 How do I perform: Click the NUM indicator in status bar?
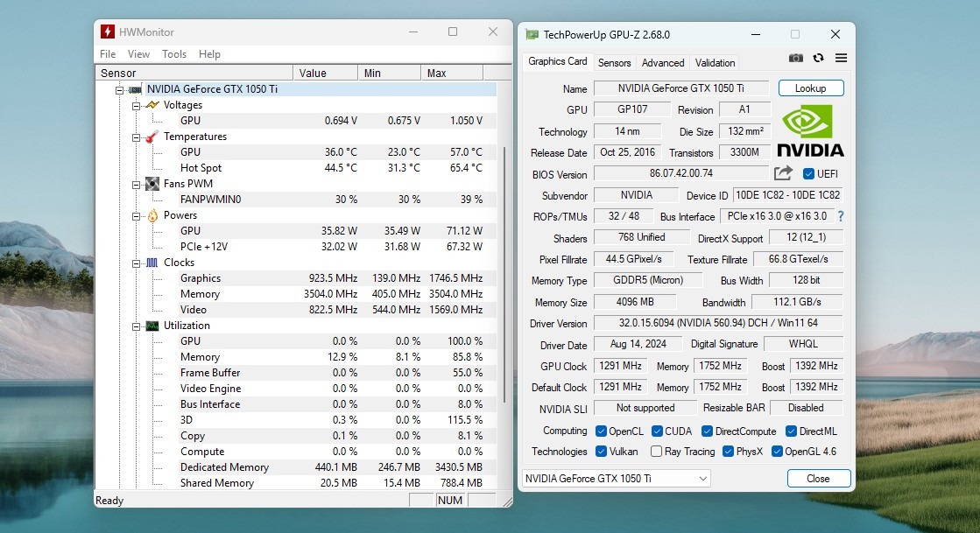(x=450, y=501)
